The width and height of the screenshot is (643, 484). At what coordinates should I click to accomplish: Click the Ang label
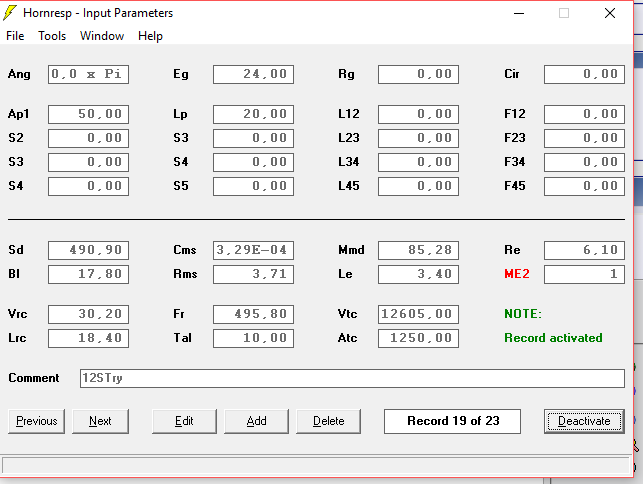tap(19, 74)
